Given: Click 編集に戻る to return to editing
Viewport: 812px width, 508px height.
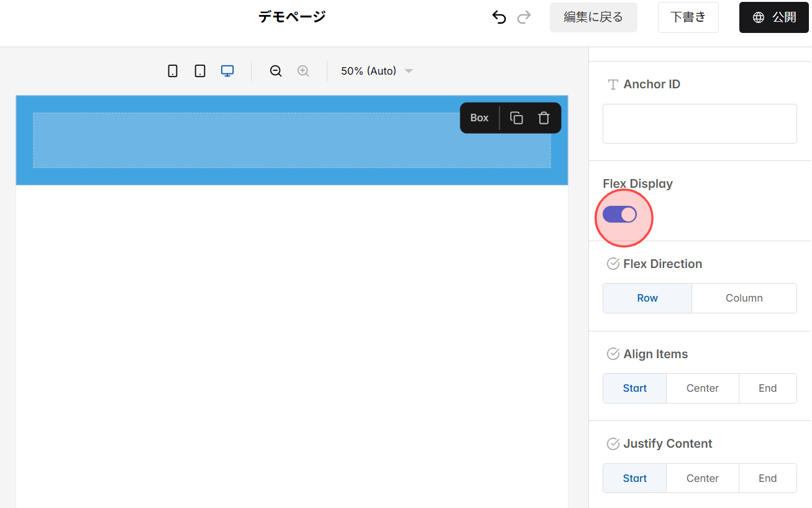Looking at the screenshot, I should tap(593, 17).
